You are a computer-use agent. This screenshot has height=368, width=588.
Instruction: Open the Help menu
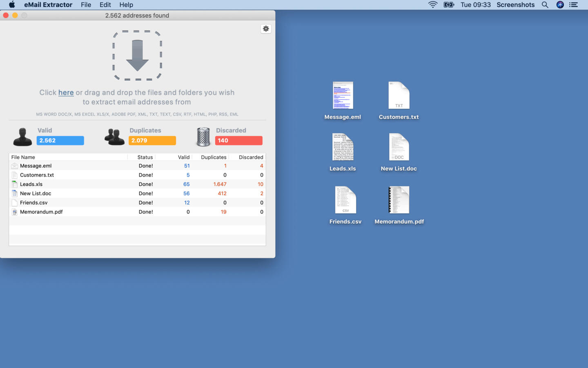coord(126,4)
